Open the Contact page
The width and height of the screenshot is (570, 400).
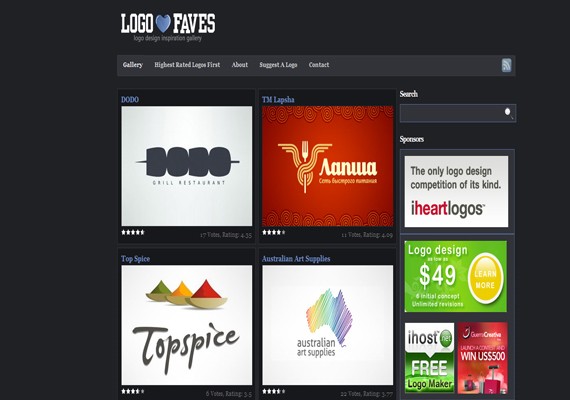tap(319, 65)
